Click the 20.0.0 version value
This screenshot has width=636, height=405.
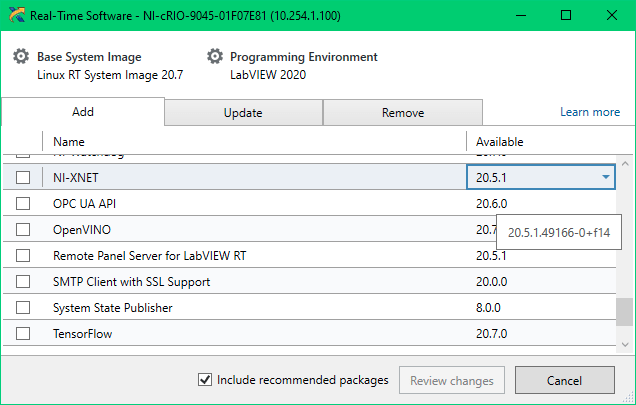tap(492, 282)
